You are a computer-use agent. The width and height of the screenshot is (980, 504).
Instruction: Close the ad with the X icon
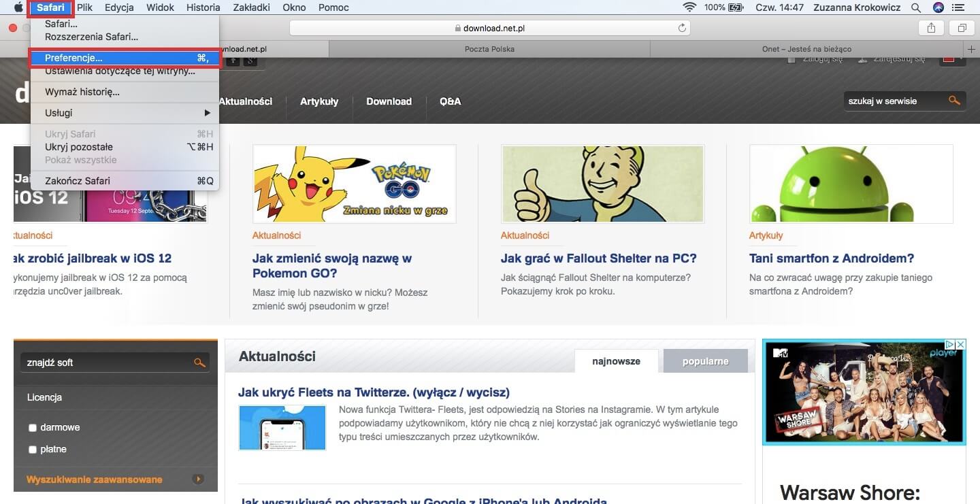click(x=960, y=345)
